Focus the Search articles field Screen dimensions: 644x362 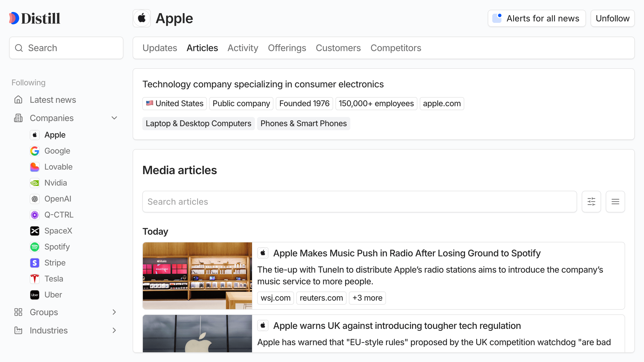359,202
